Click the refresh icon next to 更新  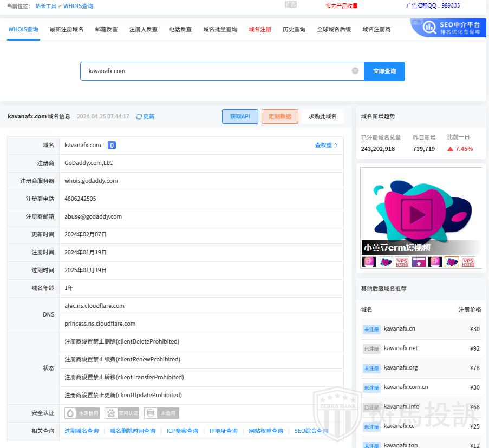139,116
